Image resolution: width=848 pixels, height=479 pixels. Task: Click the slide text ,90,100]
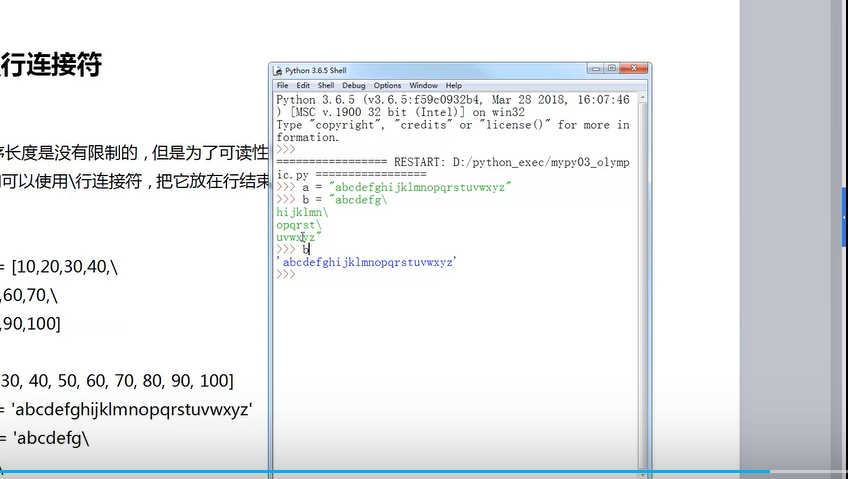pos(31,324)
